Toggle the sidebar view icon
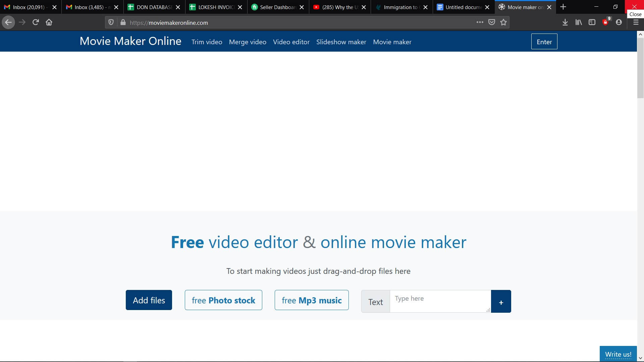The image size is (644, 362). 592,22
